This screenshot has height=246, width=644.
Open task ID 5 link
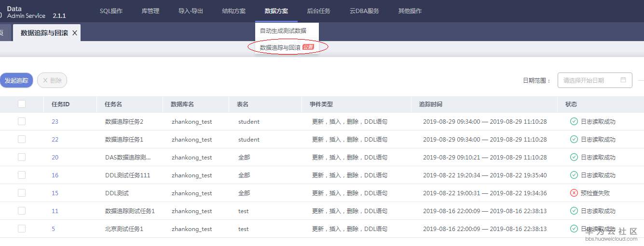[x=54, y=229]
